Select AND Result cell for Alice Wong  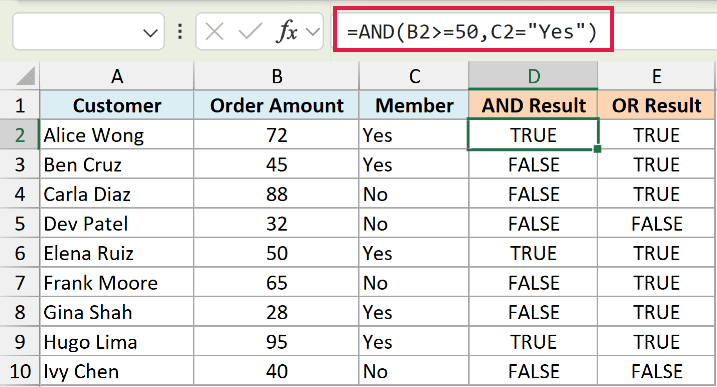click(x=533, y=134)
